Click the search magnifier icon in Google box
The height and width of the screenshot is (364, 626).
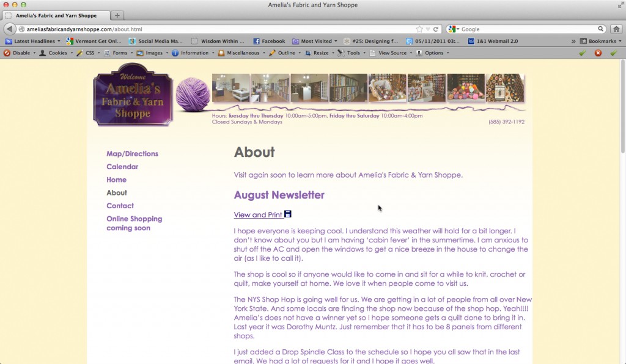click(x=601, y=29)
